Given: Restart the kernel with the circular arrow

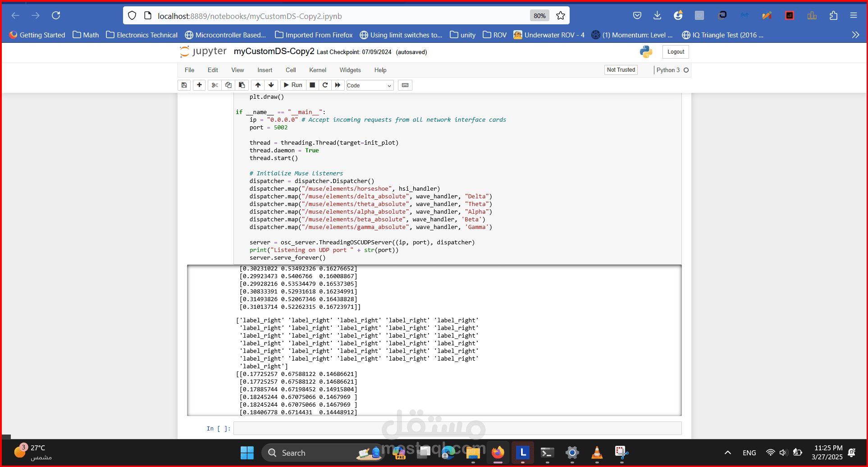Looking at the screenshot, I should [325, 85].
